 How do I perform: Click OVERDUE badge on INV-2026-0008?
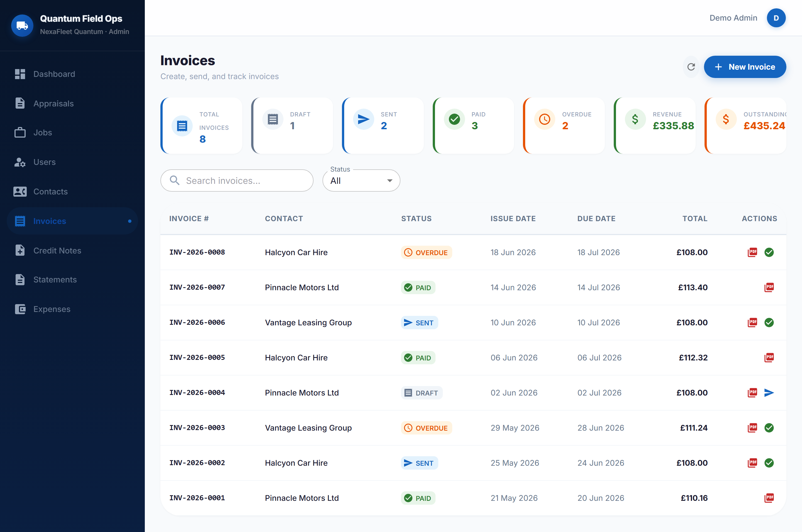click(426, 252)
